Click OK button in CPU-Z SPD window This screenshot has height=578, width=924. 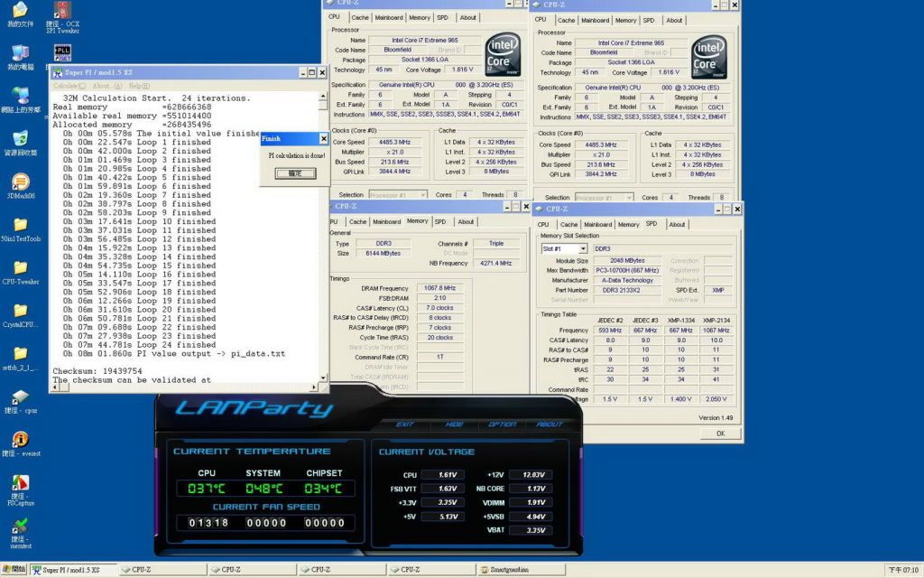(720, 433)
